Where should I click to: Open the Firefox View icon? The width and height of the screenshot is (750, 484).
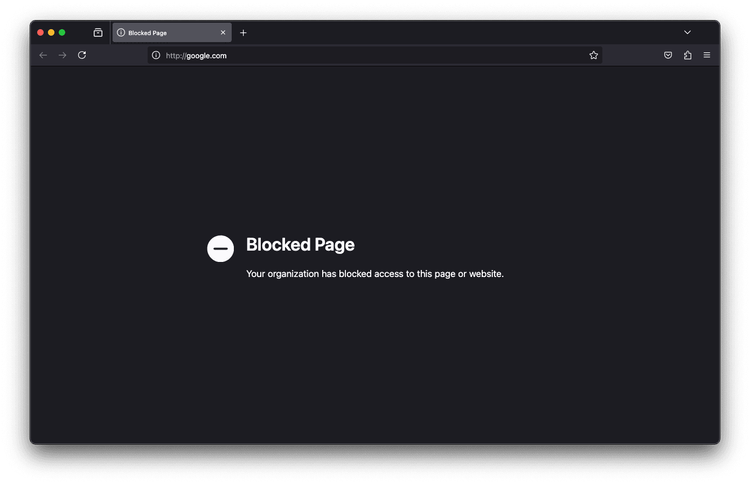coord(98,33)
